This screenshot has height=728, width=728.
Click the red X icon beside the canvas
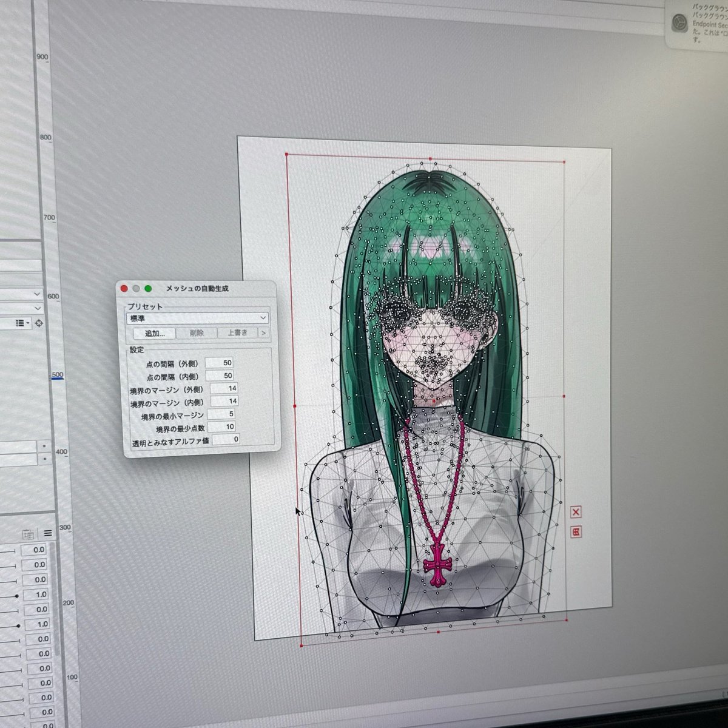coord(576,513)
